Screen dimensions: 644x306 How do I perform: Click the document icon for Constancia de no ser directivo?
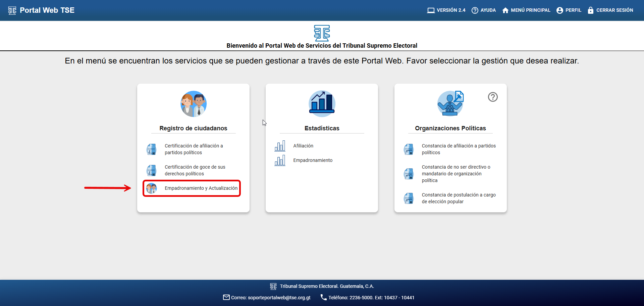[x=409, y=174]
